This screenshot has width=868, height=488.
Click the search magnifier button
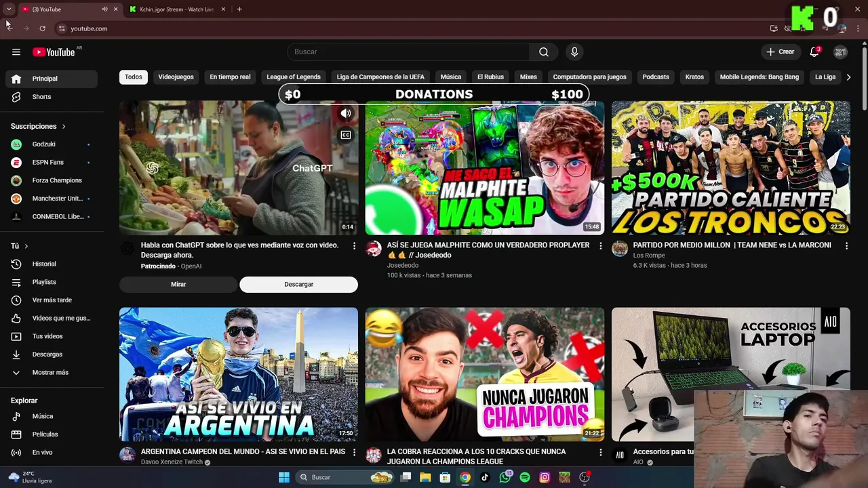coord(544,52)
